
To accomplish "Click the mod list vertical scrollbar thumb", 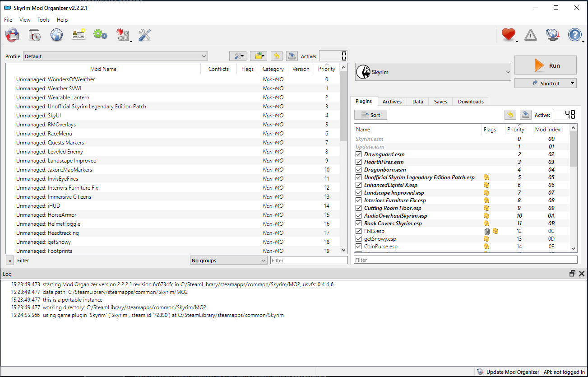I will tap(343, 107).
